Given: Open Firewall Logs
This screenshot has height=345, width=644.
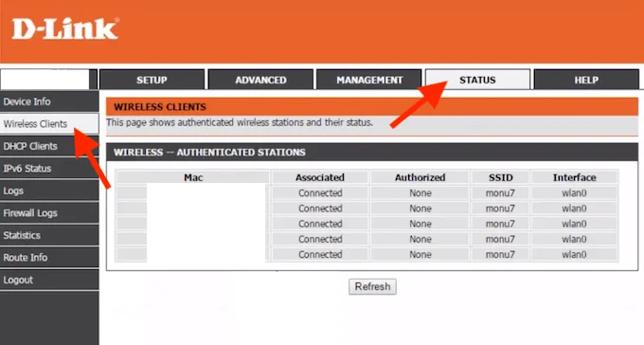Looking at the screenshot, I should [x=49, y=213].
